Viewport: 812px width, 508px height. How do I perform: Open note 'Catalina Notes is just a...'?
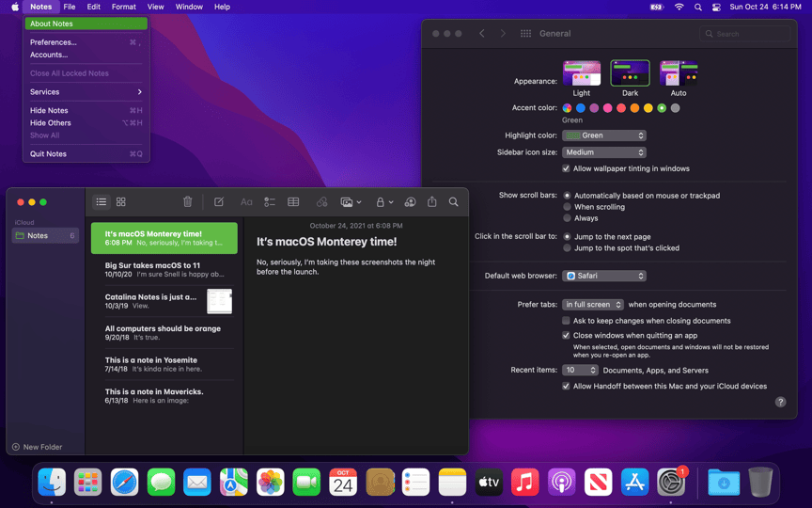pyautogui.click(x=164, y=301)
